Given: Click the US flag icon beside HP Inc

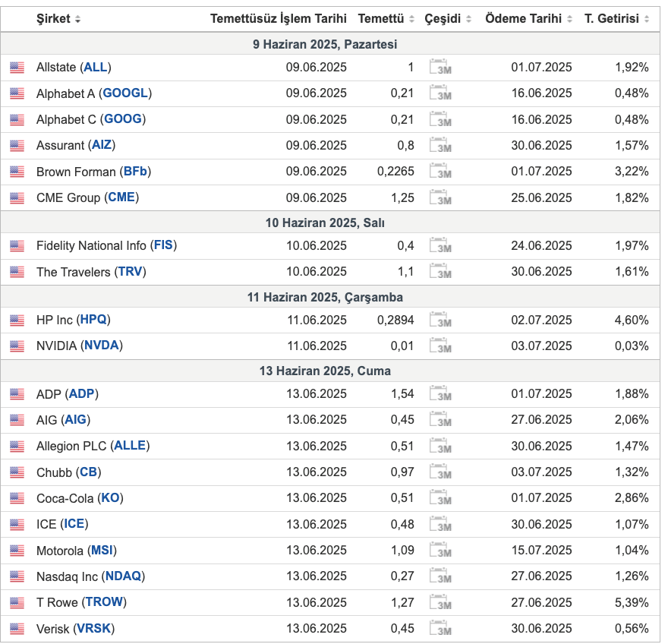Looking at the screenshot, I should click(17, 320).
